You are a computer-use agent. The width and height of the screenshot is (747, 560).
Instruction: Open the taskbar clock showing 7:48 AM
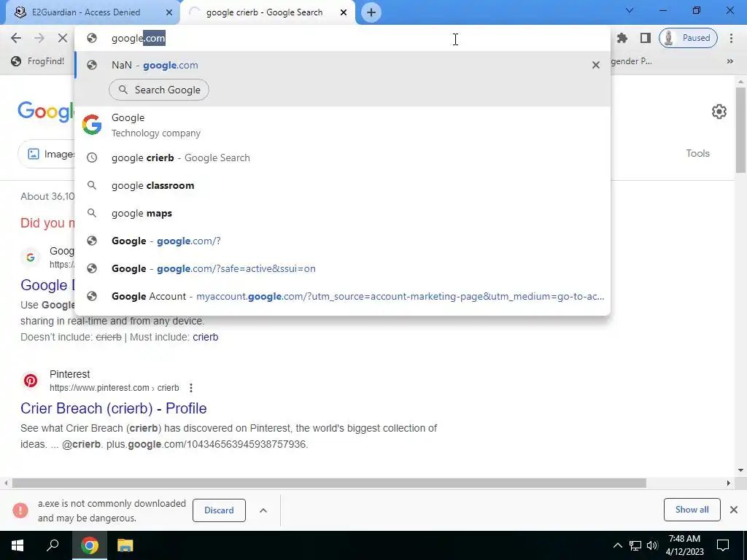point(684,545)
